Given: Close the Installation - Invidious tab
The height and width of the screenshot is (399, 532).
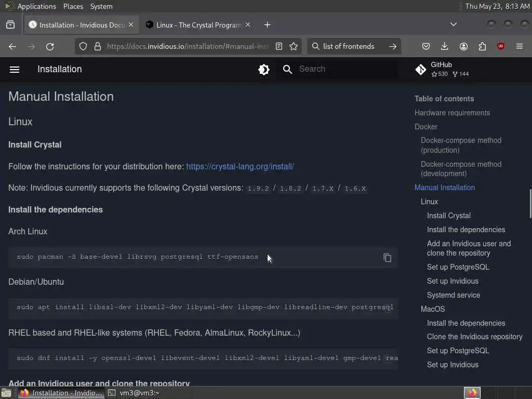Looking at the screenshot, I should coord(131,25).
